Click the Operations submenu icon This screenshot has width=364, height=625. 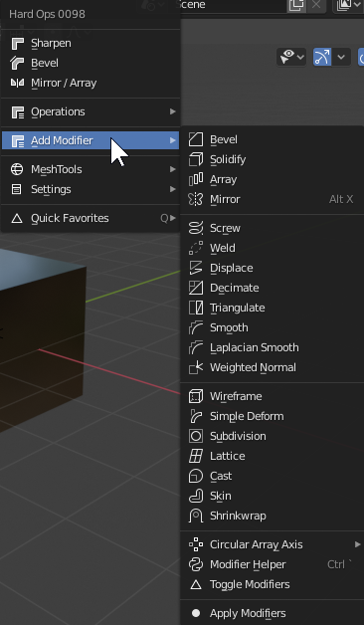17,112
